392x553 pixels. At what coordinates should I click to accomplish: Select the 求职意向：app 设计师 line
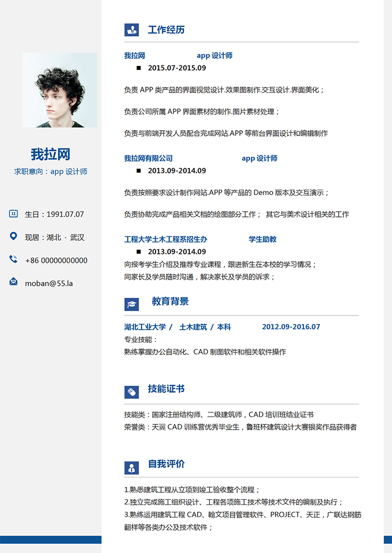(x=50, y=171)
